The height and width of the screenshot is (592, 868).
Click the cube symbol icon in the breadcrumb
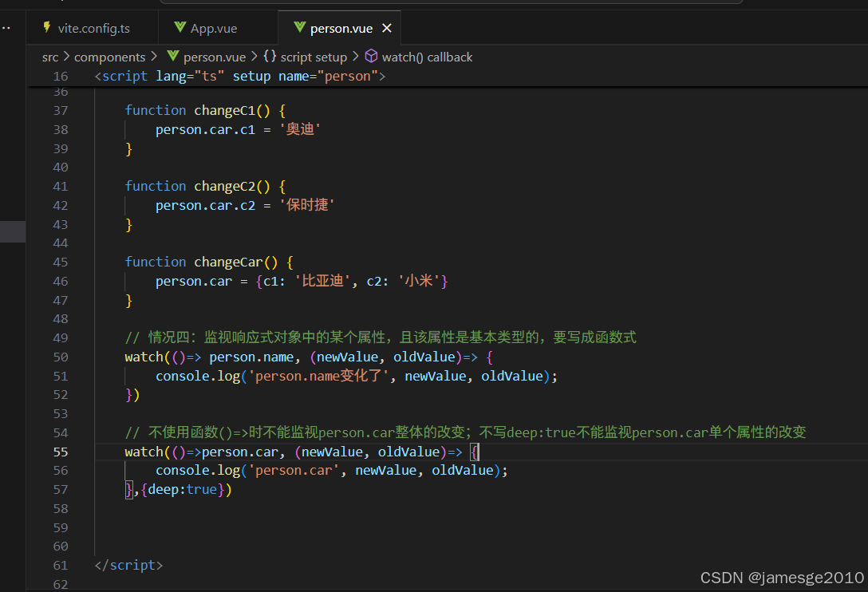(371, 56)
